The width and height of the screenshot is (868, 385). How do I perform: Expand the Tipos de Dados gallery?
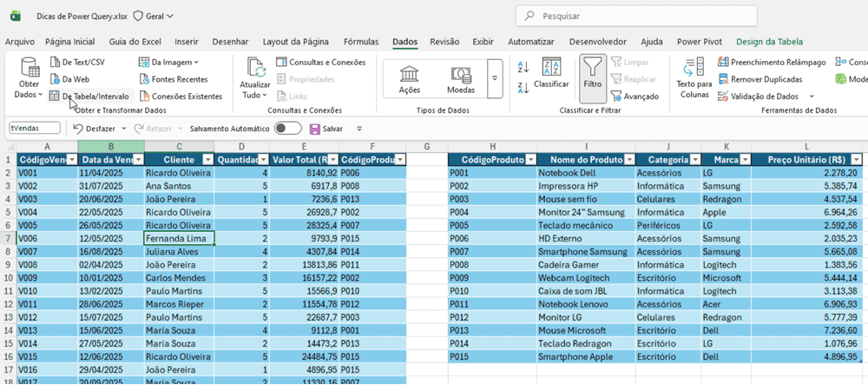496,78
